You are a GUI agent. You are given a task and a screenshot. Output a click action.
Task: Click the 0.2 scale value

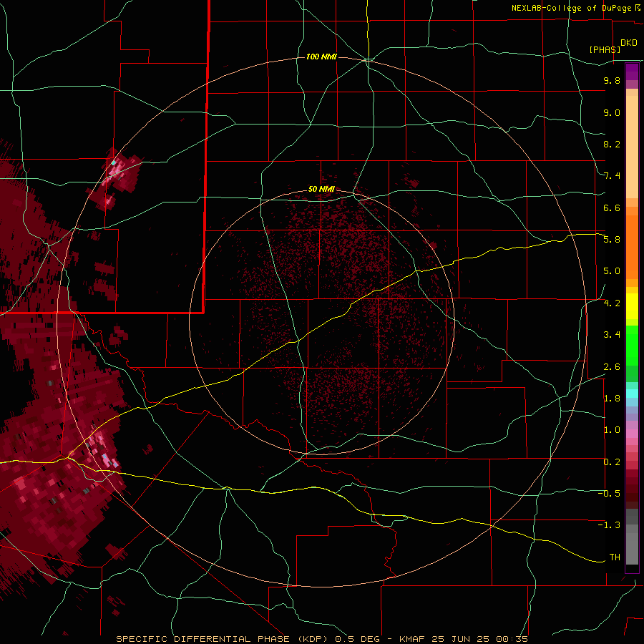point(612,462)
